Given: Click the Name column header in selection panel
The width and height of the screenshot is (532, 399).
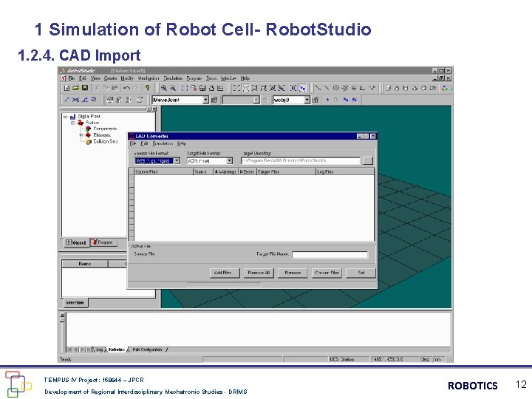Looking at the screenshot, I should tap(85, 264).
